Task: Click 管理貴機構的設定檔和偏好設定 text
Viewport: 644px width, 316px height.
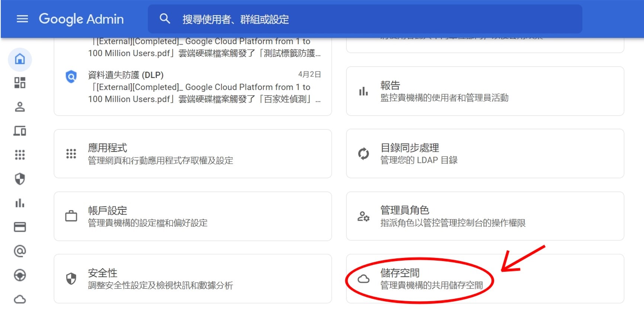Action: 148,223
